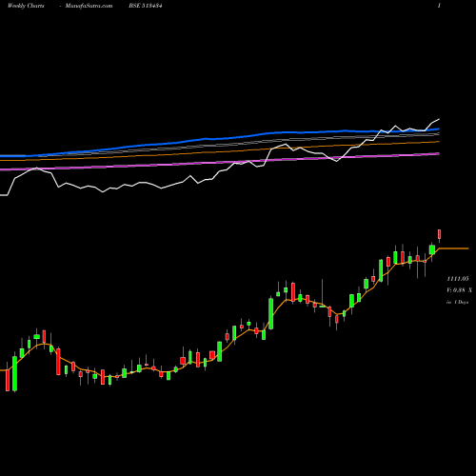Screen dimensions: 476x476
Task: Click the "in 1 Days" label
Action: click(458, 302)
